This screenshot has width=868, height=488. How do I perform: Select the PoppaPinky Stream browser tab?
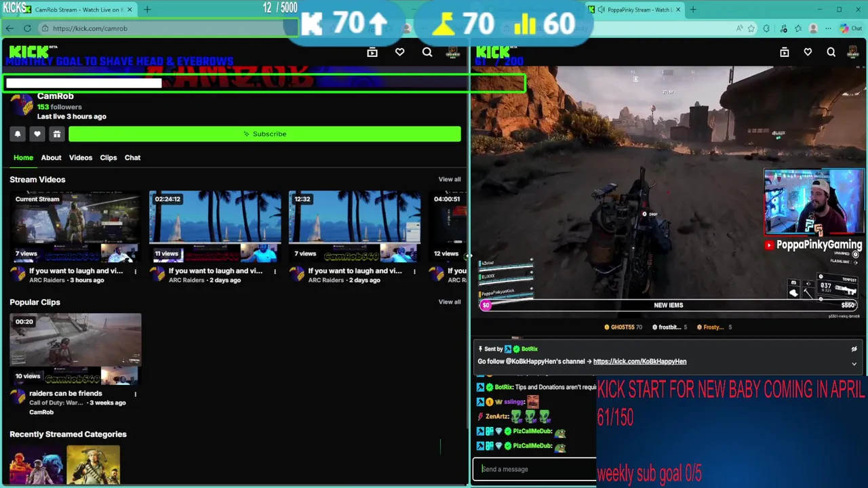pos(634,9)
